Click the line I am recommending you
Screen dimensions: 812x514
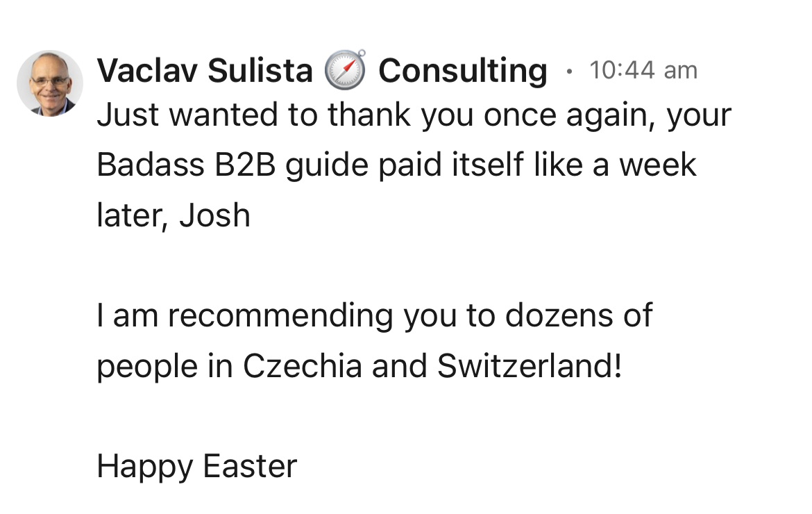(x=374, y=316)
